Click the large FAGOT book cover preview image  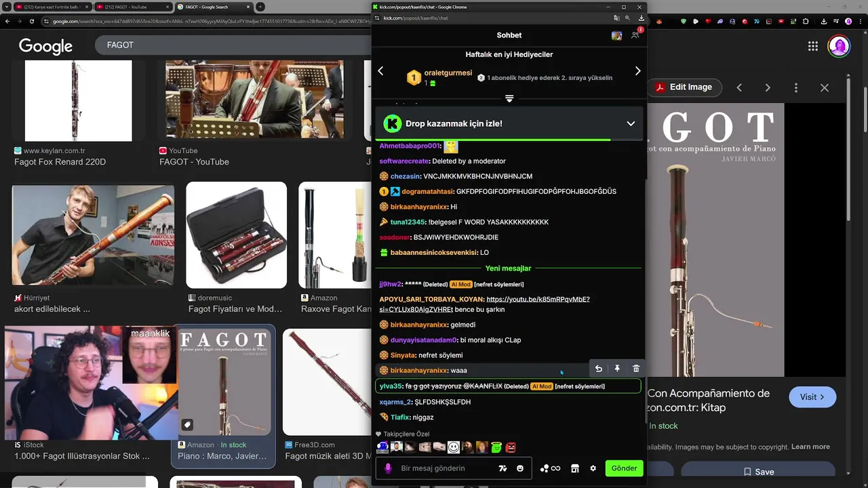click(x=716, y=240)
